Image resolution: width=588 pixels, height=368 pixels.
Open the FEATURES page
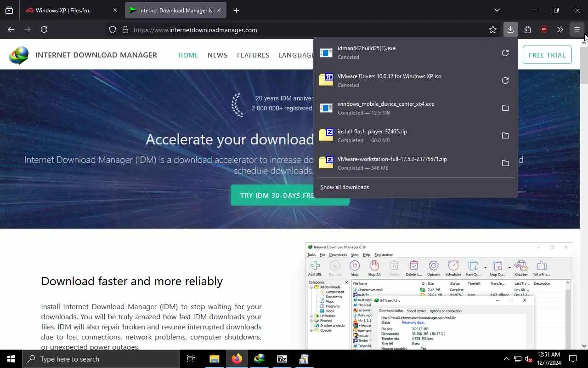(x=253, y=55)
